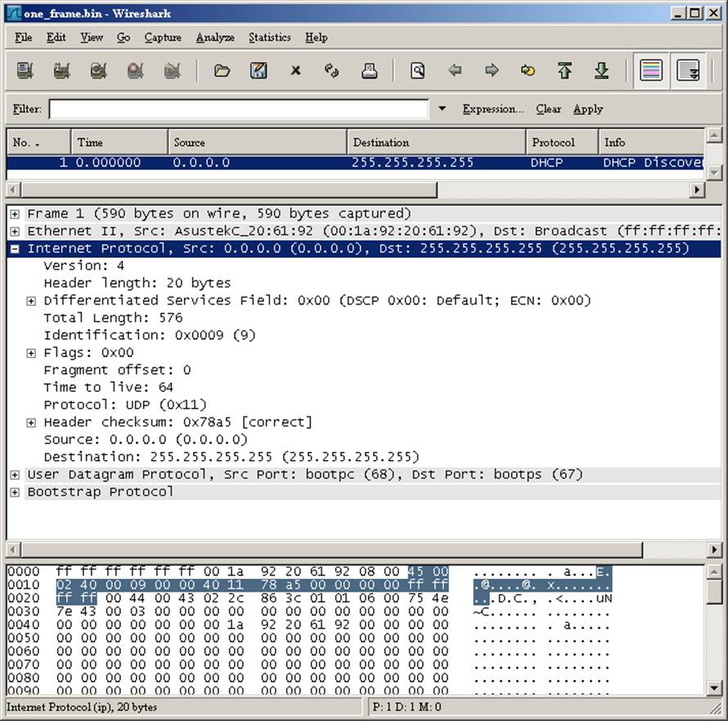This screenshot has height=721, width=728.
Task: Open capture options from the toolbar
Action: (61, 70)
